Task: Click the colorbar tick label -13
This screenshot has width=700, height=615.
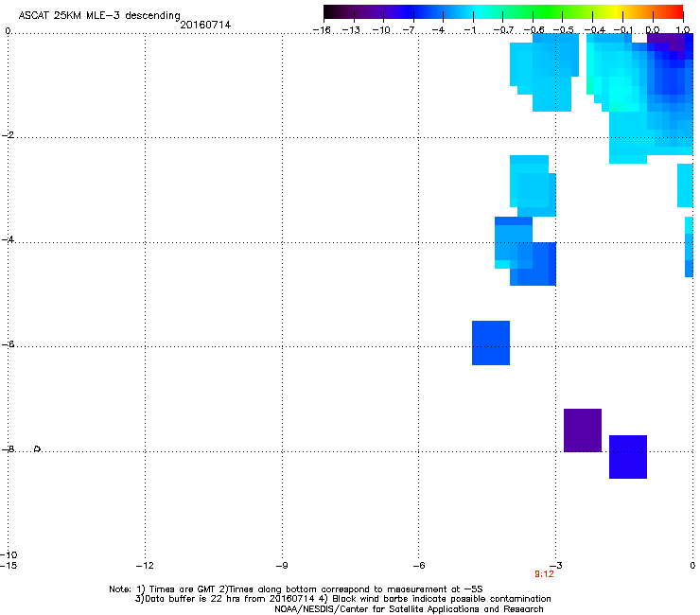Action: (x=351, y=30)
